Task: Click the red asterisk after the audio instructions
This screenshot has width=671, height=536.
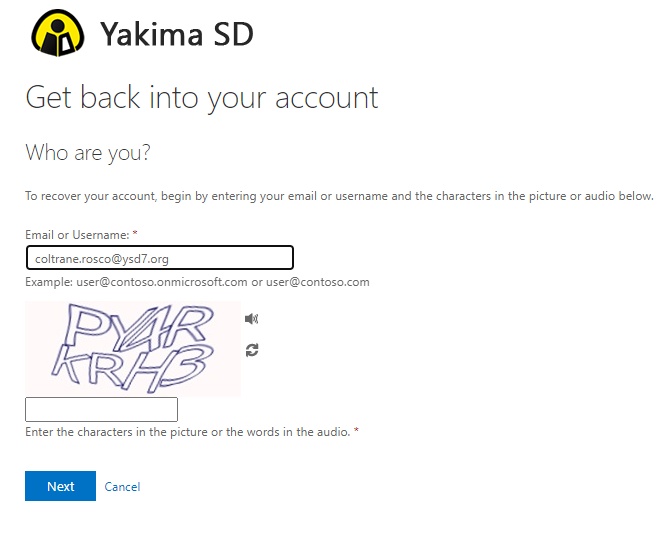Action: [x=356, y=430]
